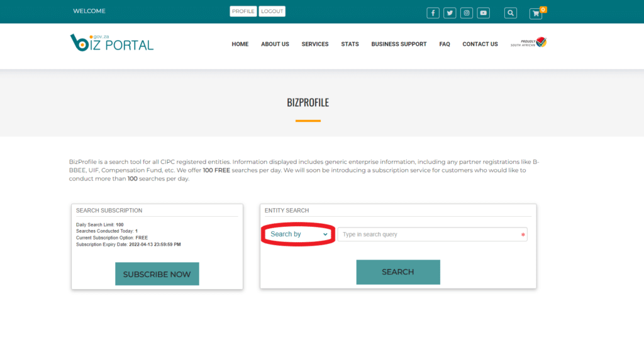Click the Biz Portal logo
644x347 pixels.
click(x=112, y=43)
